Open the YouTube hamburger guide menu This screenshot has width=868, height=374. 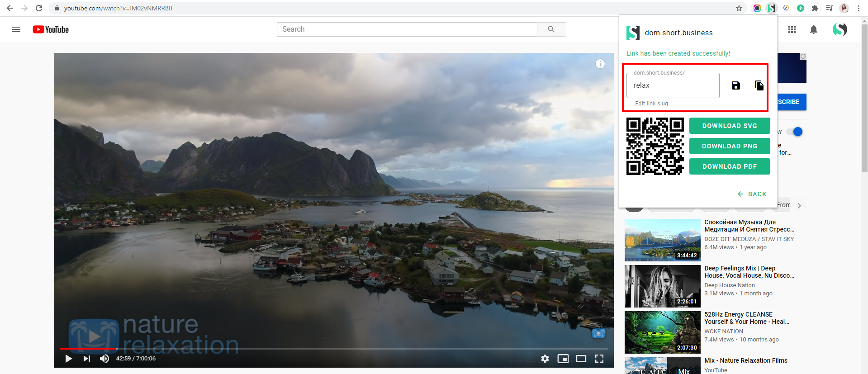pyautogui.click(x=16, y=29)
